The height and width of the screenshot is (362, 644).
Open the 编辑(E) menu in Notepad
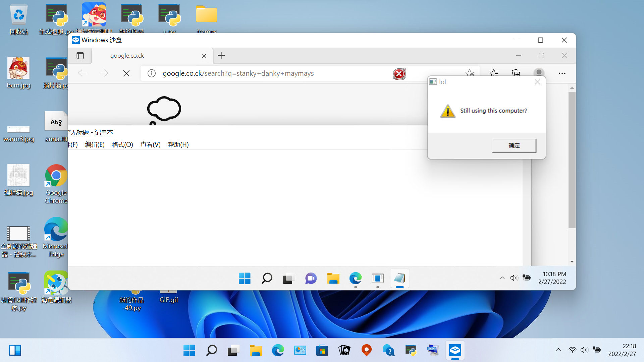click(95, 144)
